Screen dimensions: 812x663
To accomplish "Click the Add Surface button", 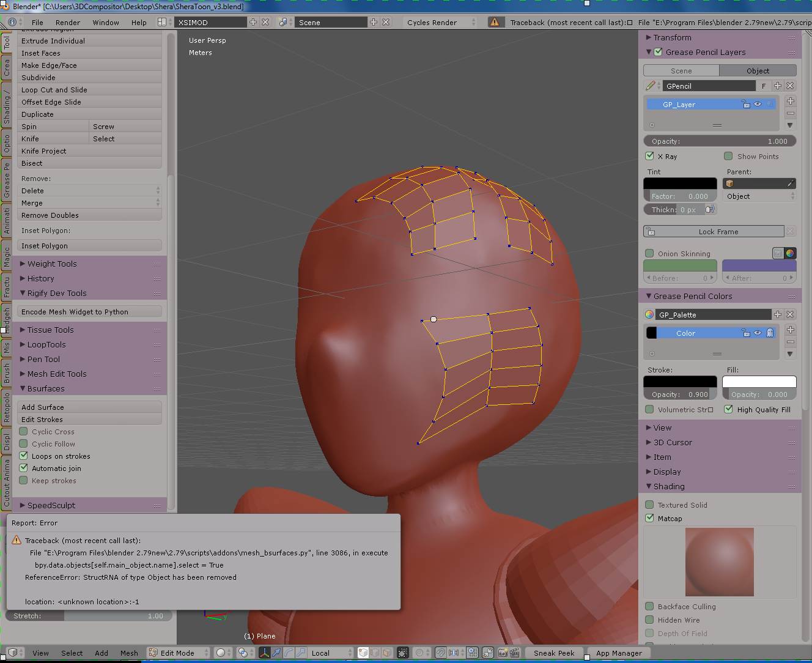I will (90, 407).
